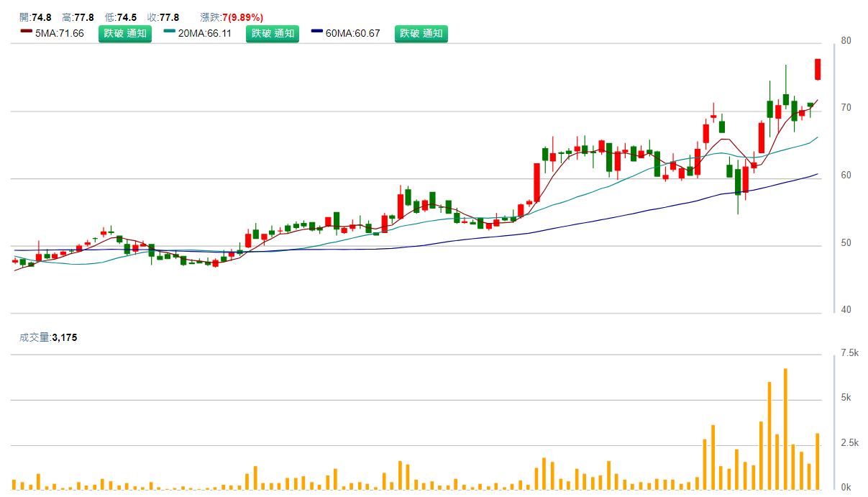868x497 pixels.
Task: Click the 成交量 3,175 volume label
Action: (47, 337)
